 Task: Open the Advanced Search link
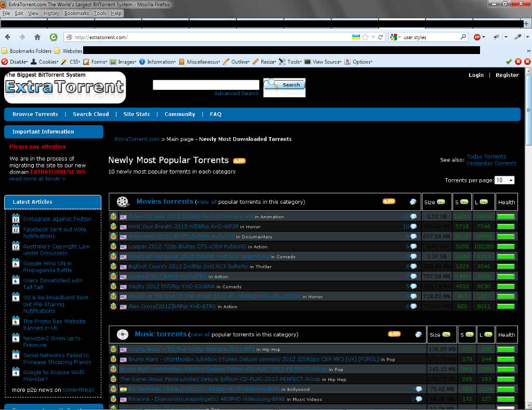pyautogui.click(x=236, y=92)
